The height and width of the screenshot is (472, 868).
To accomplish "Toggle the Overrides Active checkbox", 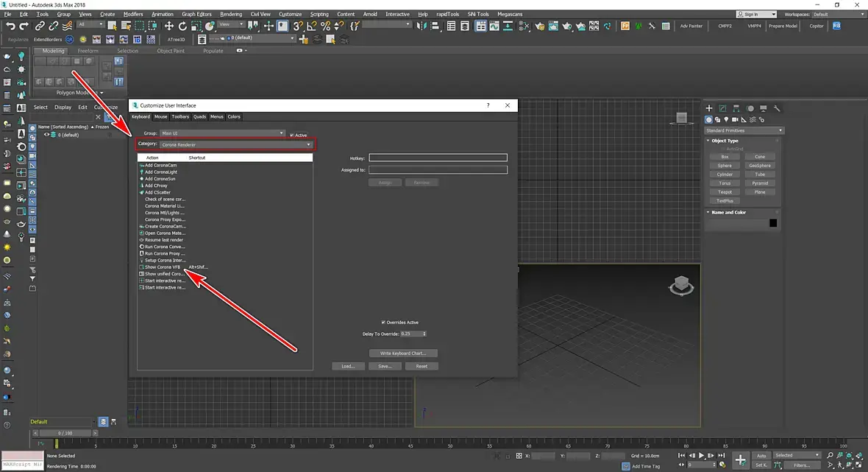I will [x=383, y=323].
